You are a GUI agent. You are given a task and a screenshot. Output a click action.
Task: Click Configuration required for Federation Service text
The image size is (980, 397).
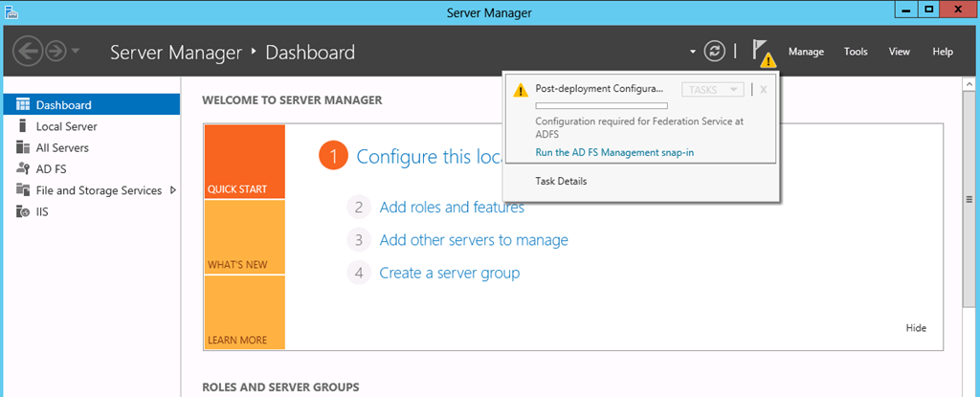coord(639,127)
